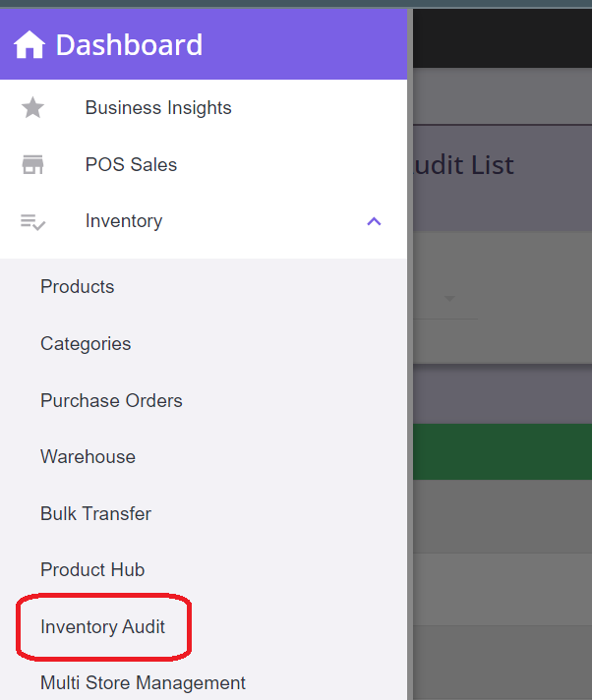Image resolution: width=592 pixels, height=700 pixels.
Task: Click the home icon beside Dashboard
Action: click(x=30, y=44)
